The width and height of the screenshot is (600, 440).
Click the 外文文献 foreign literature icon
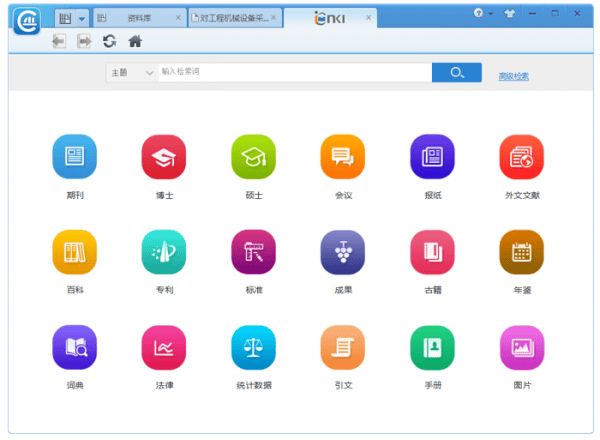pos(521,156)
